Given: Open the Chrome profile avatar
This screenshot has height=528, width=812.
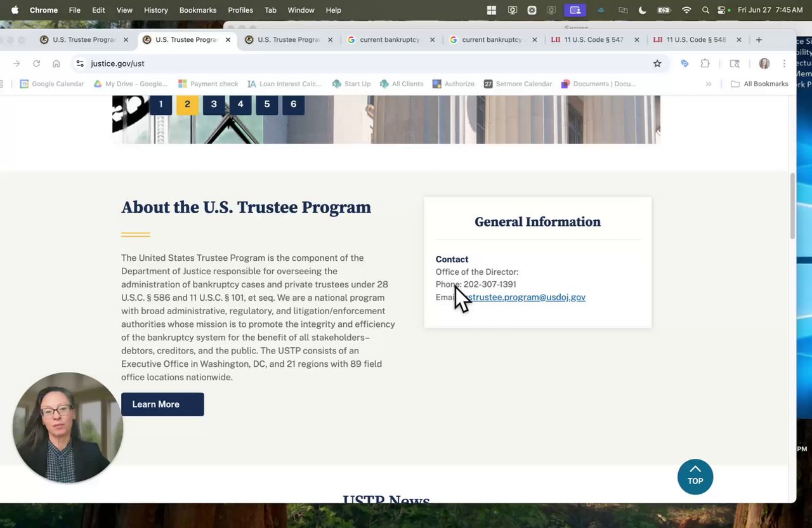Looking at the screenshot, I should pos(764,63).
